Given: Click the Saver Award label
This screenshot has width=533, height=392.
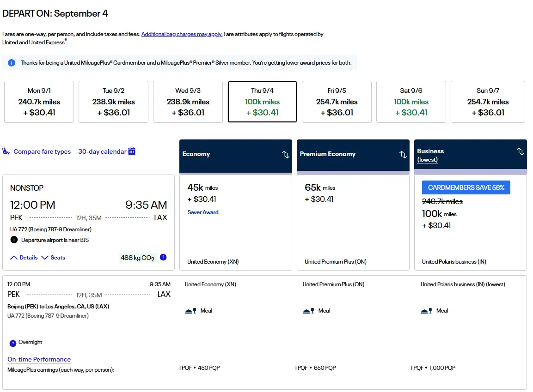Looking at the screenshot, I should (203, 212).
